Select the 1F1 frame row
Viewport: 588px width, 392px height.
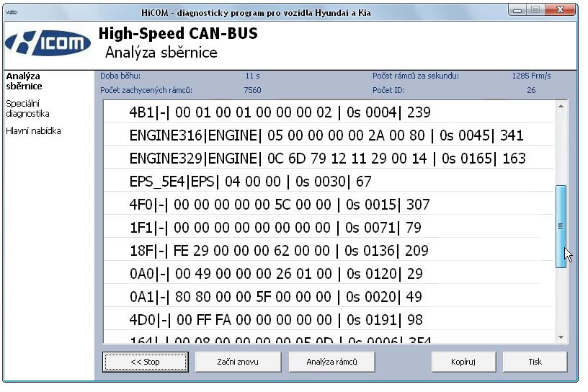(329, 227)
